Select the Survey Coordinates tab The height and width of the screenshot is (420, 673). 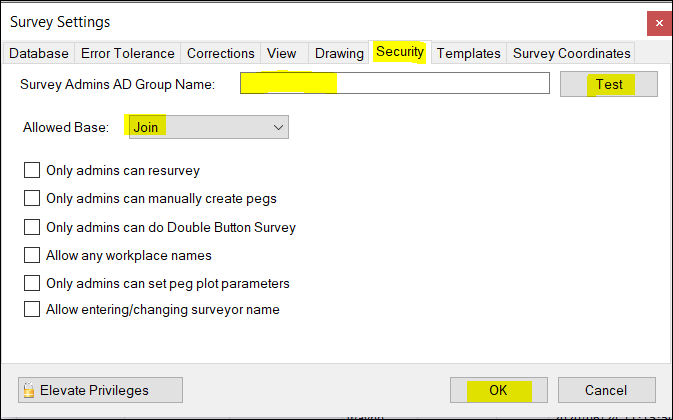click(x=571, y=53)
